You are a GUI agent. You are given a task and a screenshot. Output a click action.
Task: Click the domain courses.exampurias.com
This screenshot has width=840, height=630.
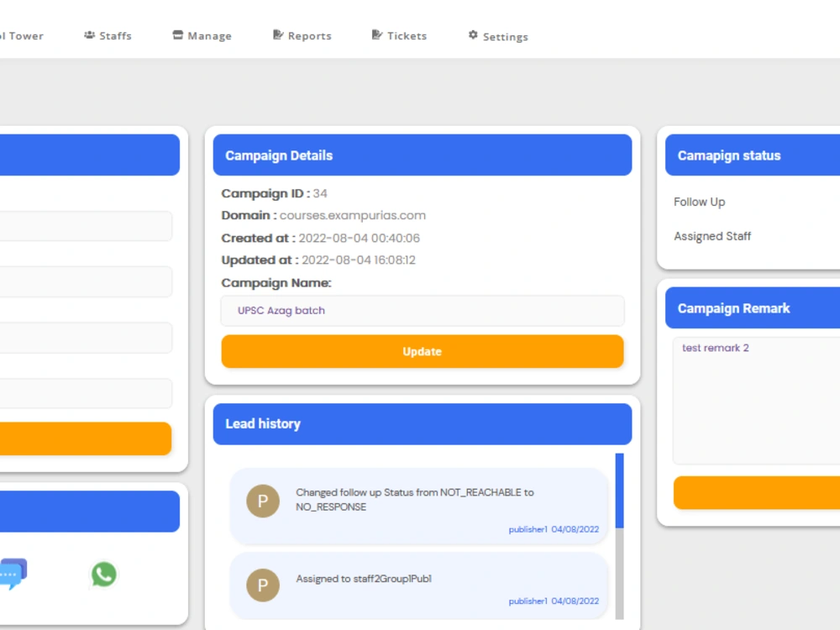(353, 215)
